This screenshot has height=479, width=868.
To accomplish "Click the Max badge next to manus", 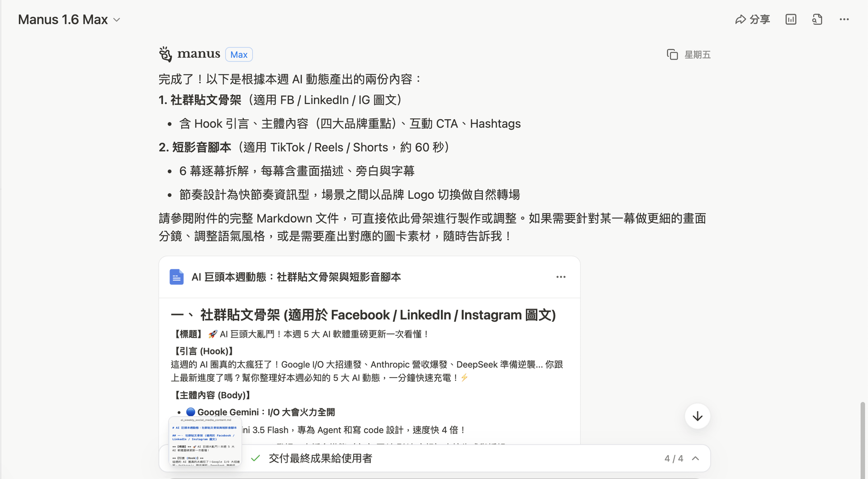I will [x=239, y=55].
